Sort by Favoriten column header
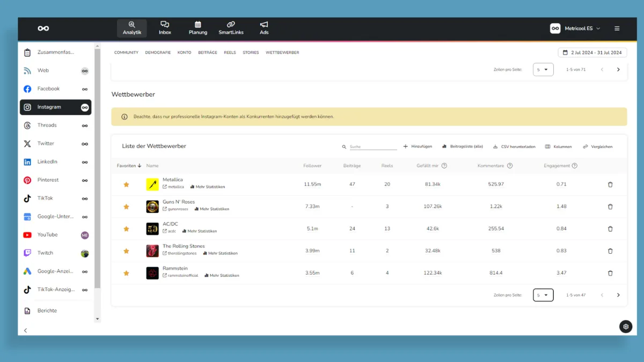 [x=129, y=166]
